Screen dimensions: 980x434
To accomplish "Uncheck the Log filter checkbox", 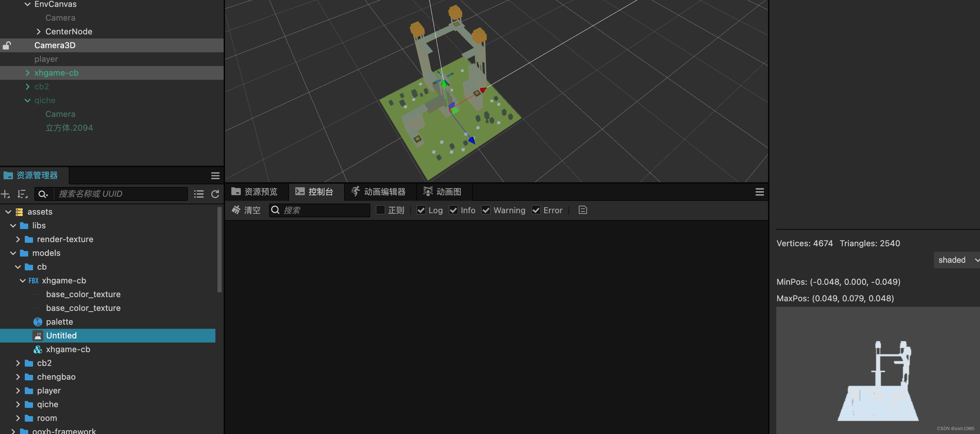I will point(421,210).
